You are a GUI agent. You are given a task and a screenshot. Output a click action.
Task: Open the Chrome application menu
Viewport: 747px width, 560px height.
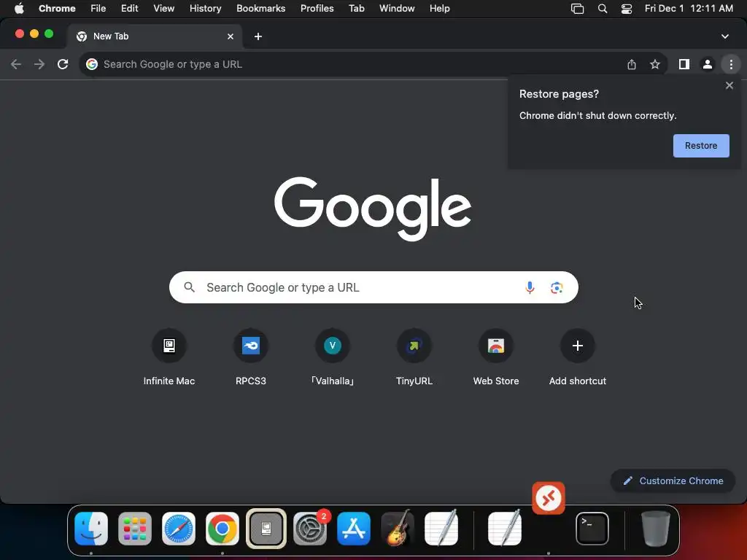57,9
